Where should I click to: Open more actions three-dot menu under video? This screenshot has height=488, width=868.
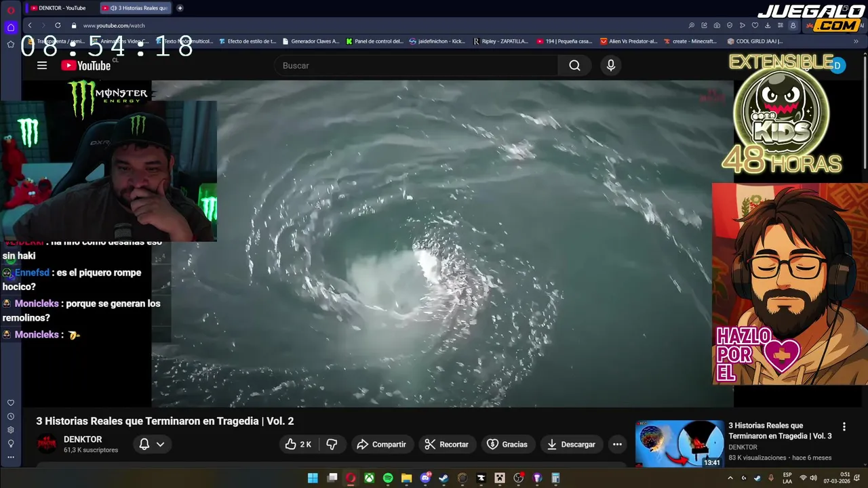pyautogui.click(x=617, y=445)
